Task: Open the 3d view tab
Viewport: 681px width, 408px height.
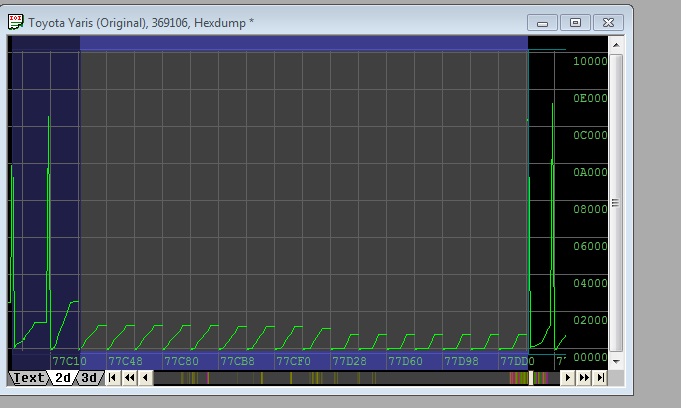Action: (89, 378)
